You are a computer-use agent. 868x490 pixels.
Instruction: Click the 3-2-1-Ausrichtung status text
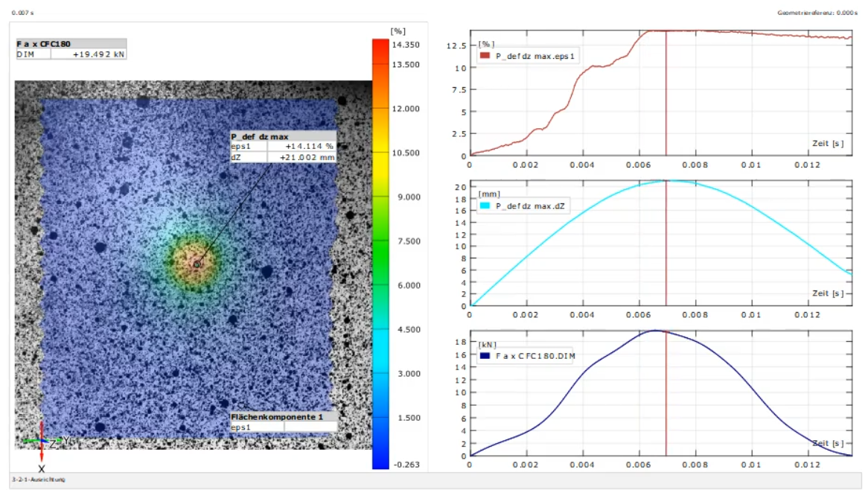click(39, 480)
